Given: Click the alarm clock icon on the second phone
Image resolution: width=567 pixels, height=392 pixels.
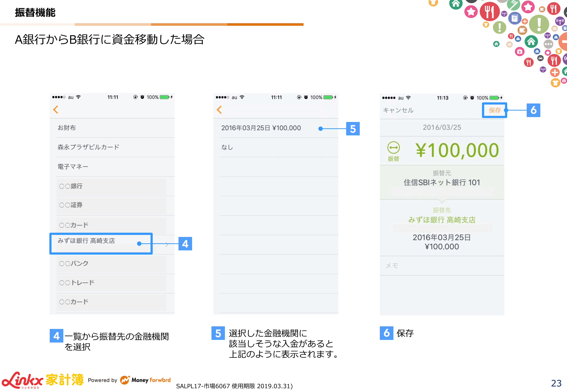Looking at the screenshot, I should click(306, 97).
